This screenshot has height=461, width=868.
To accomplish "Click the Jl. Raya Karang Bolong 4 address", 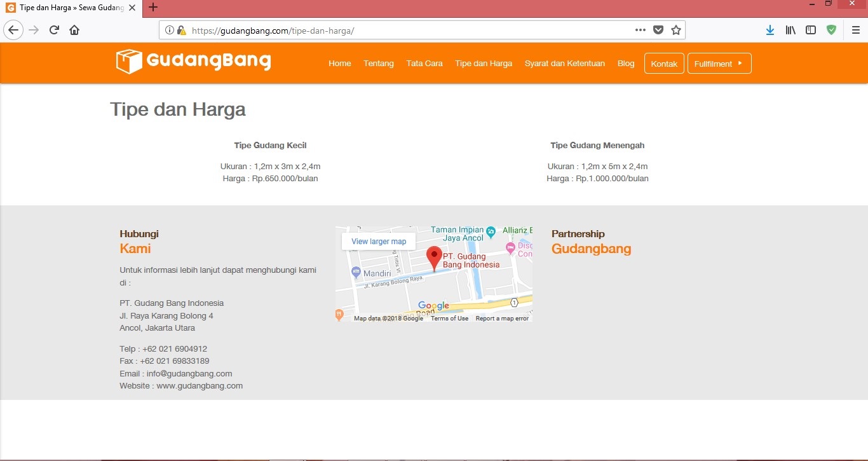I will 166,316.
